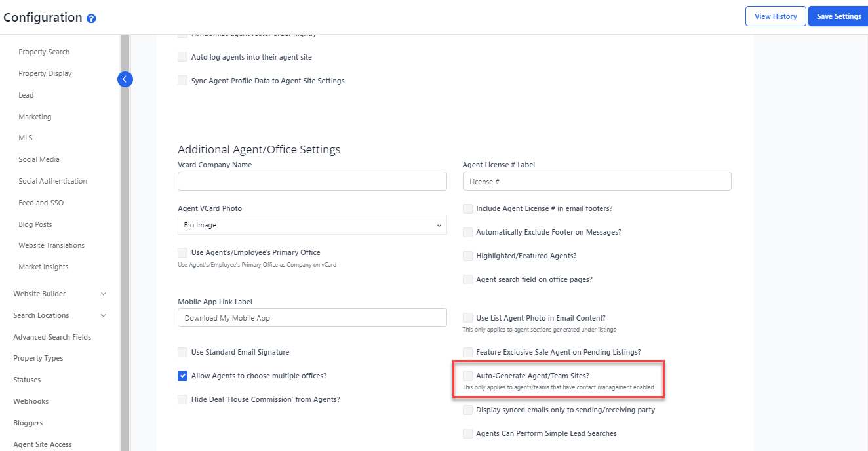This screenshot has width=868, height=451.
Task: Enable Hide Deal 'House Commission' from Agents
Action: tap(182, 400)
